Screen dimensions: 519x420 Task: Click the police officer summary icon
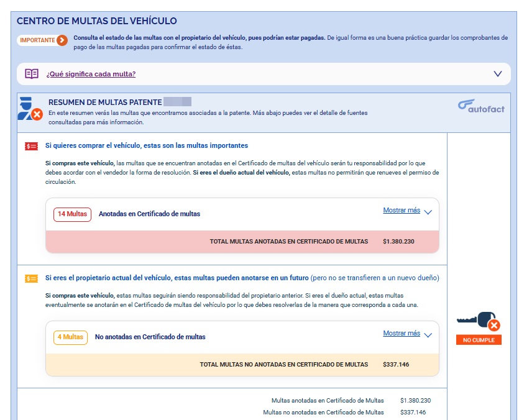click(29, 109)
